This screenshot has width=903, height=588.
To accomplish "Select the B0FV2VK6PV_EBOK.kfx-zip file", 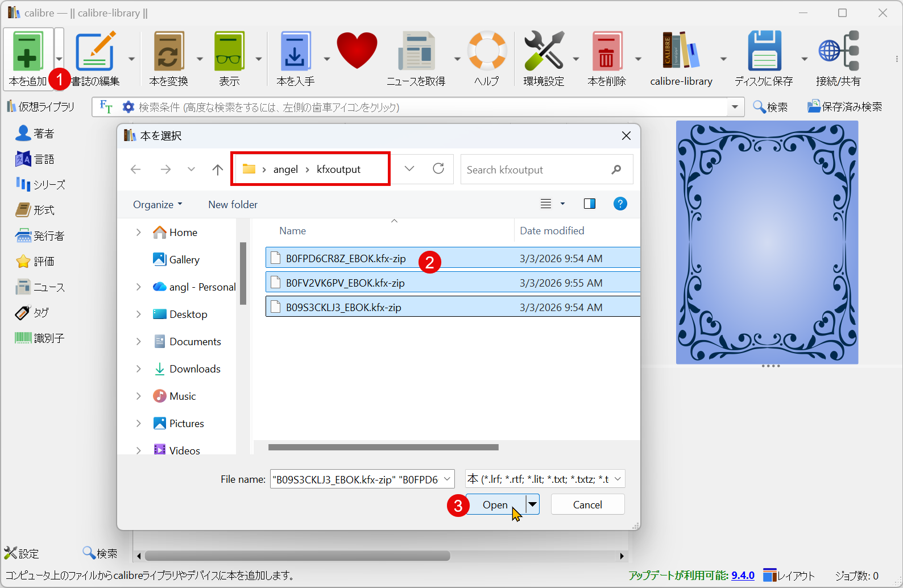I will (345, 283).
